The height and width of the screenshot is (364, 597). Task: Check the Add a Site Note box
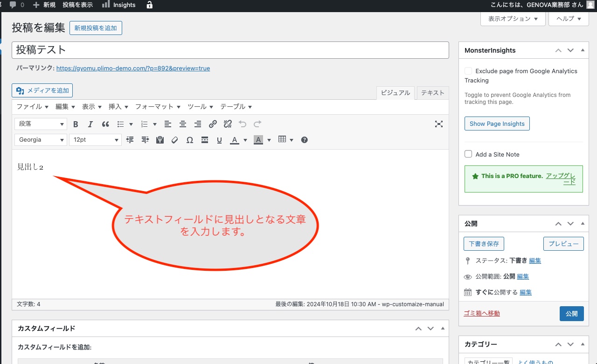[x=468, y=154]
